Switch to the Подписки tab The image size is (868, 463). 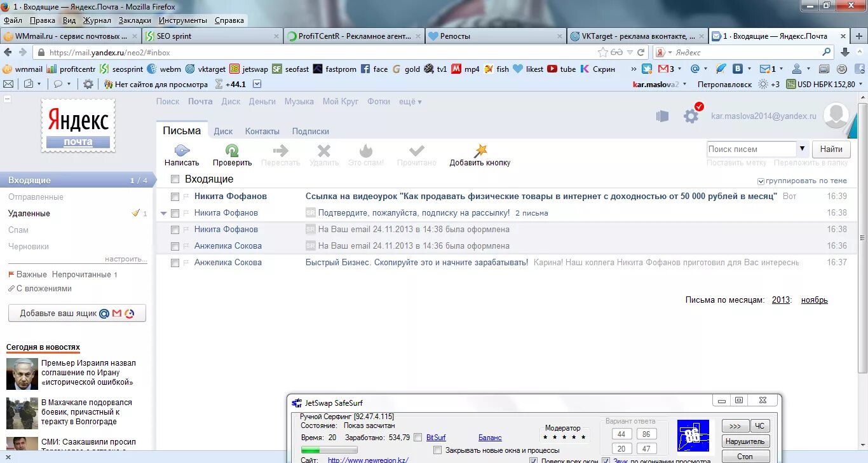point(311,131)
